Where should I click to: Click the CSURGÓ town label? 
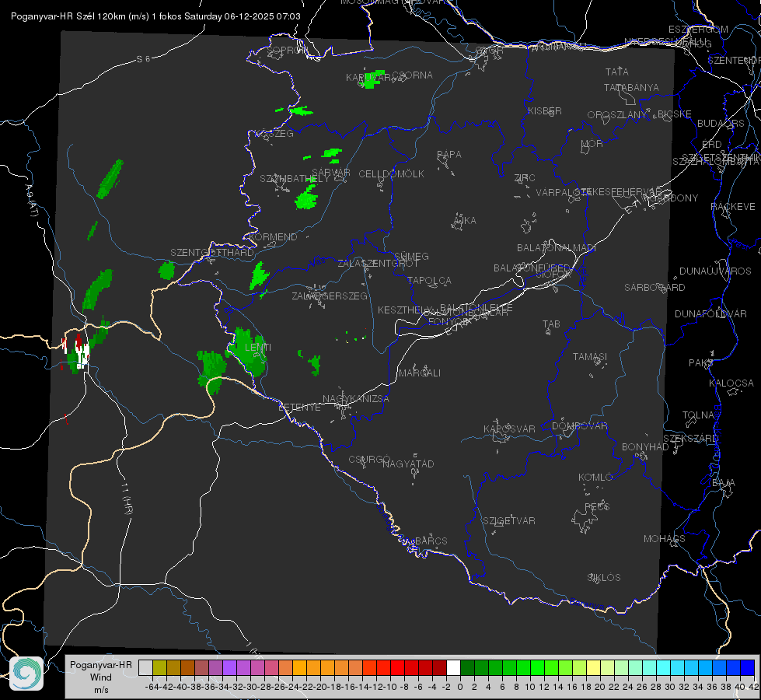coord(369,459)
